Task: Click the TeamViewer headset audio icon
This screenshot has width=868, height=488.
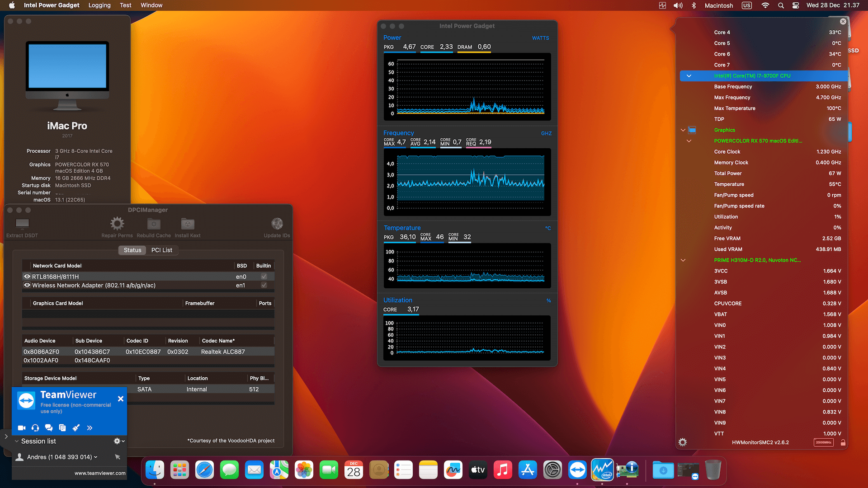Action: pos(35,427)
